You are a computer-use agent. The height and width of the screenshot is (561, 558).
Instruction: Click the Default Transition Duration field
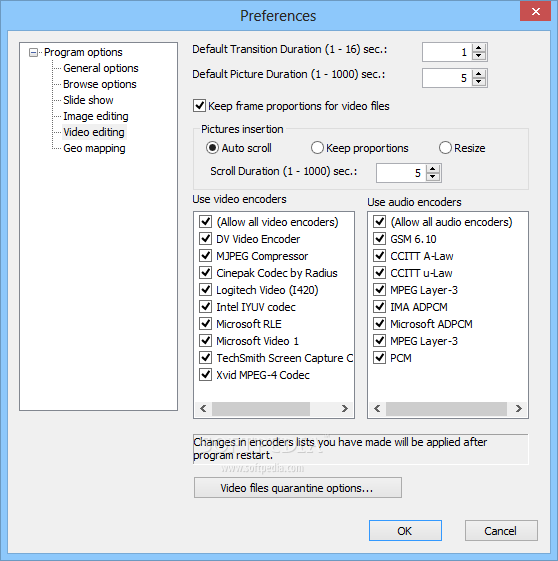click(447, 52)
